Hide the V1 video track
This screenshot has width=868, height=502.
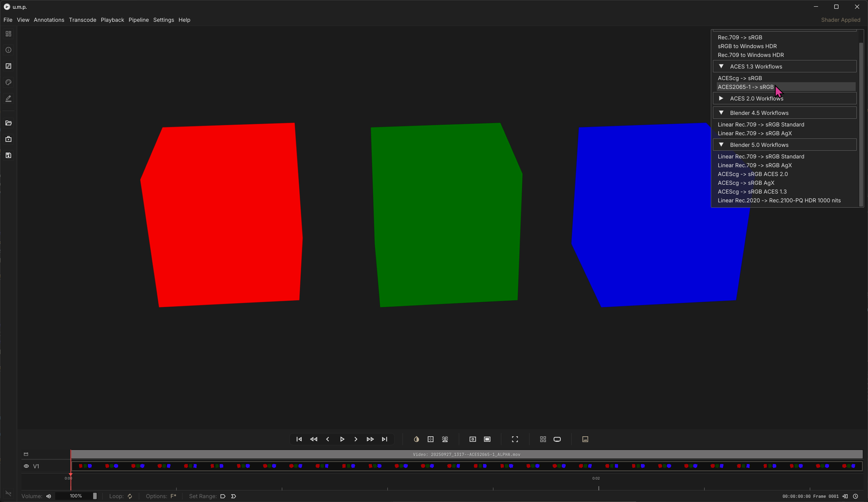coord(26,466)
